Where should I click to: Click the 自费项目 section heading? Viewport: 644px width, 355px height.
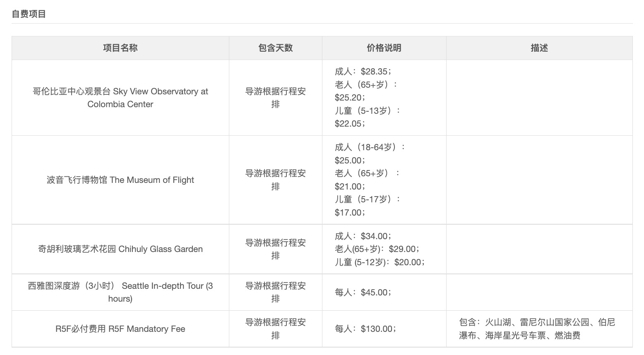[x=29, y=14]
